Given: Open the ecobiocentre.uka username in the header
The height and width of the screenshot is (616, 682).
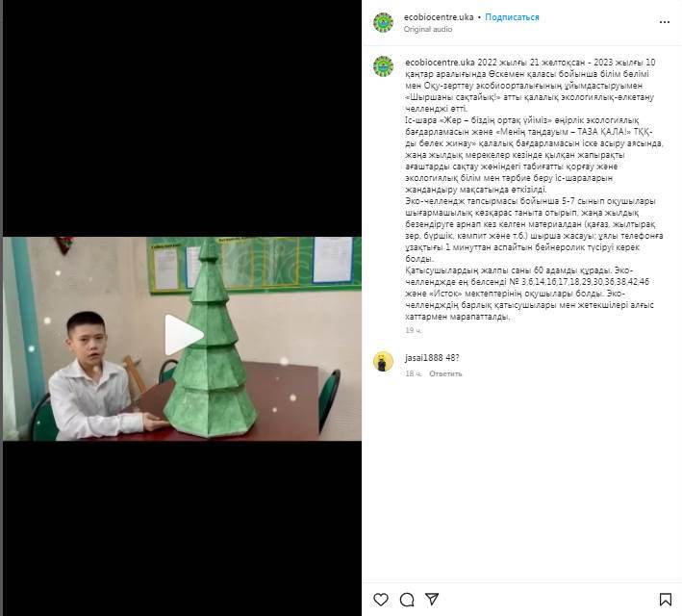Looking at the screenshot, I should 439,17.
